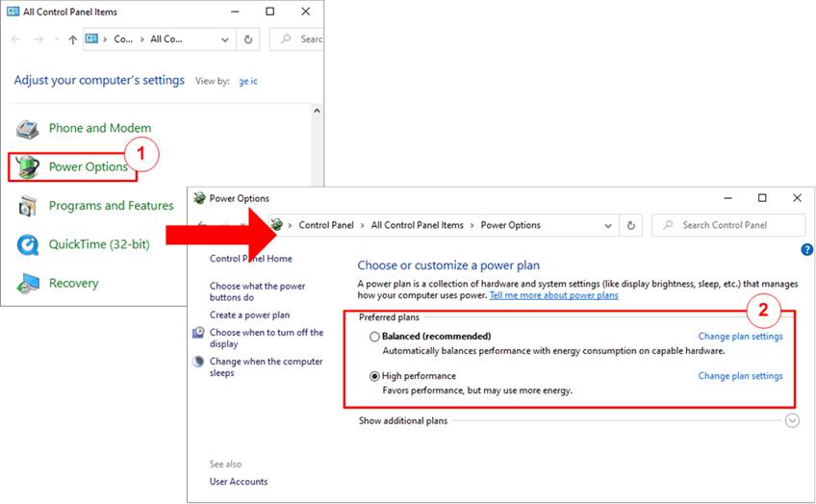Click All Control Panel Items breadcrumb
The width and height of the screenshot is (816, 504).
pos(417,225)
